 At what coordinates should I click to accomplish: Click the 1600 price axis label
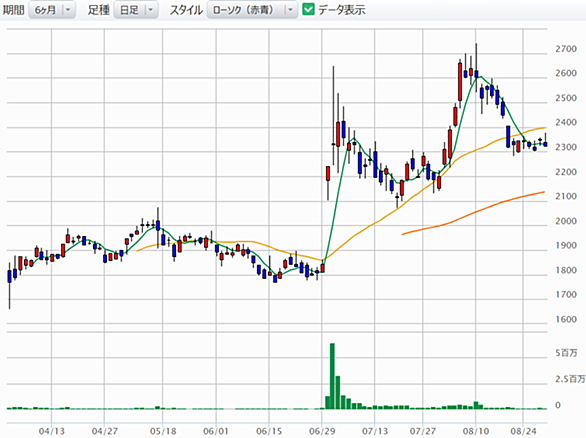(566, 320)
